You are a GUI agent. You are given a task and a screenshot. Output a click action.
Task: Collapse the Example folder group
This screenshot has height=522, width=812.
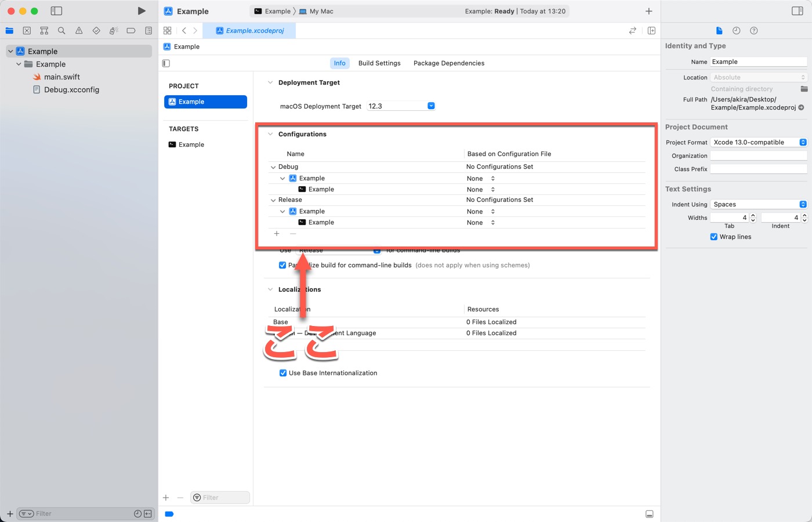point(19,64)
